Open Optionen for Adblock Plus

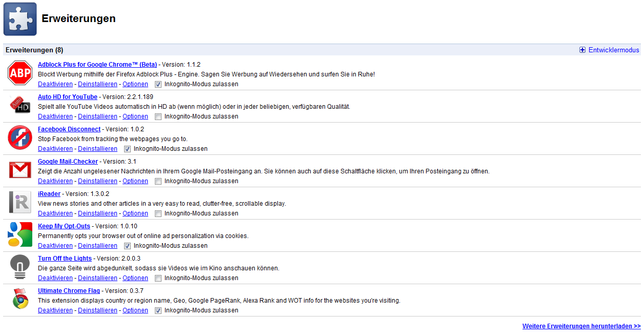tap(135, 84)
